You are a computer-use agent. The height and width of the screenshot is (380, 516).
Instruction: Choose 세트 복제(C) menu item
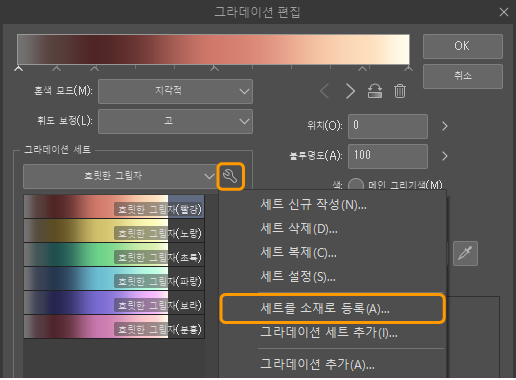click(x=332, y=253)
